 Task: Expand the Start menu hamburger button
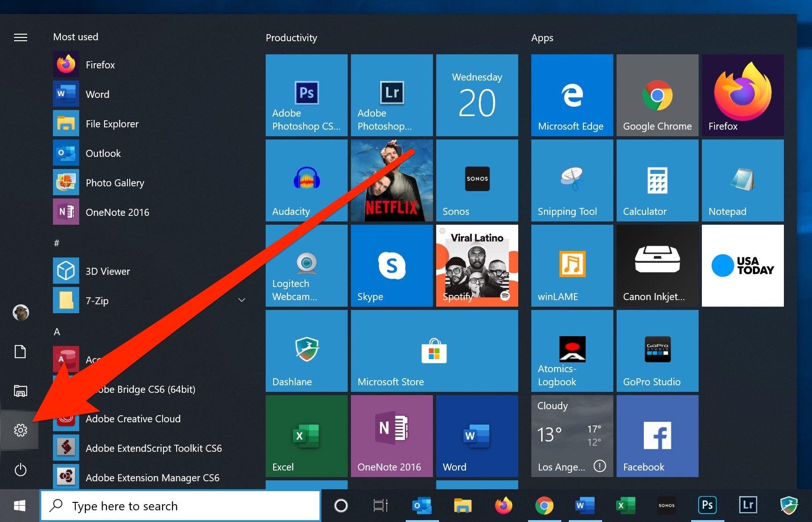[x=20, y=37]
